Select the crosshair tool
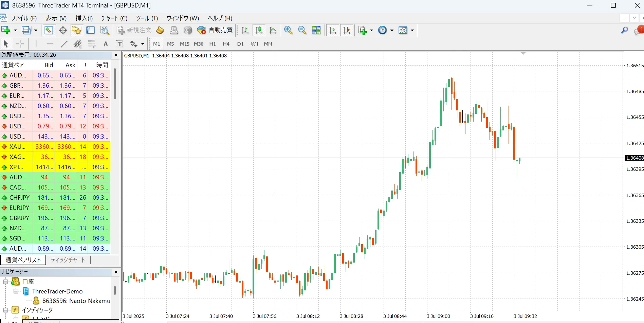644x323 pixels. click(20, 44)
